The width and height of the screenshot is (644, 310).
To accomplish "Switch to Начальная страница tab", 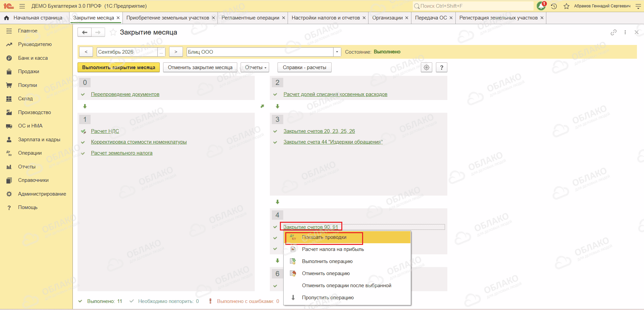I will 38,18.
